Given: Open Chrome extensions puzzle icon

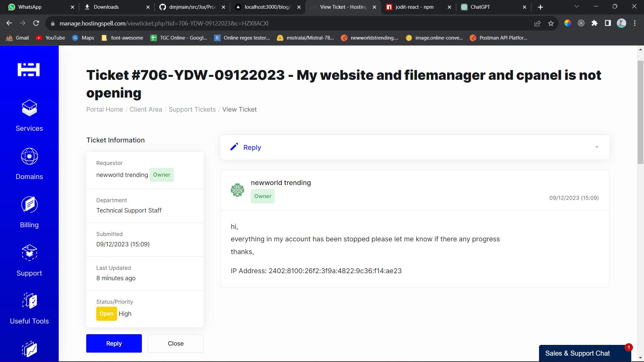Looking at the screenshot, I should point(594,23).
